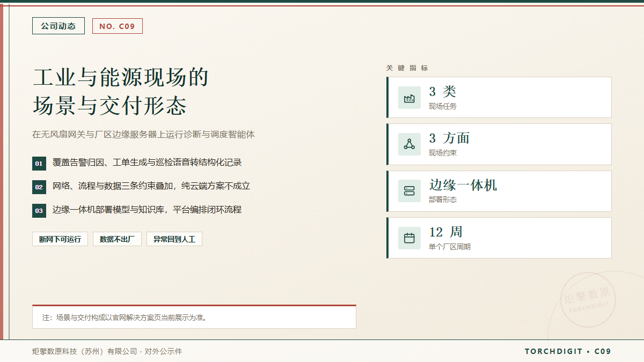Click the 断网下可运行 tag
The height and width of the screenshot is (362, 644).
[60, 239]
